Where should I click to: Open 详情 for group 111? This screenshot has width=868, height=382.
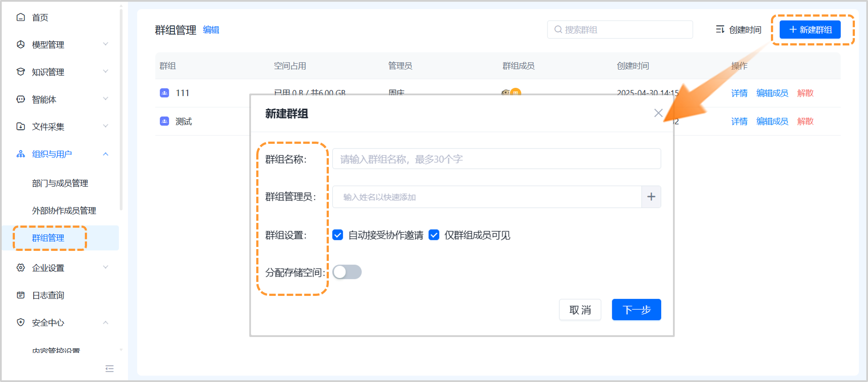pos(739,93)
